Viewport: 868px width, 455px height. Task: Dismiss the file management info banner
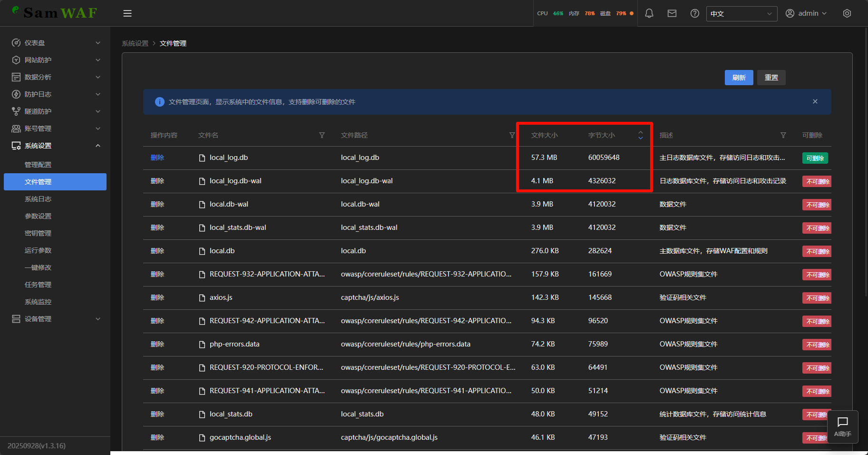point(815,101)
